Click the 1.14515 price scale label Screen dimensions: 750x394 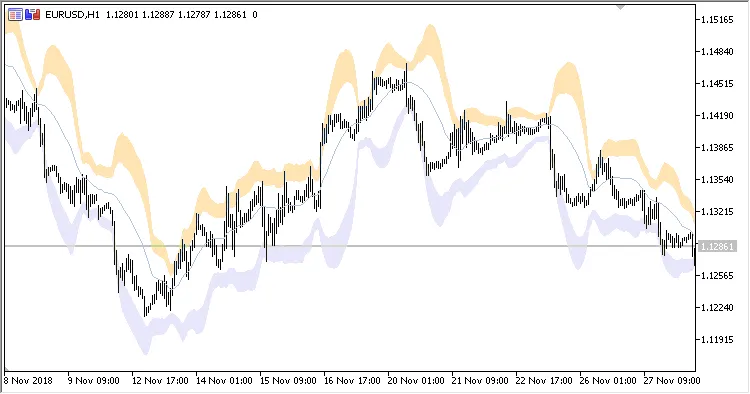(717, 84)
